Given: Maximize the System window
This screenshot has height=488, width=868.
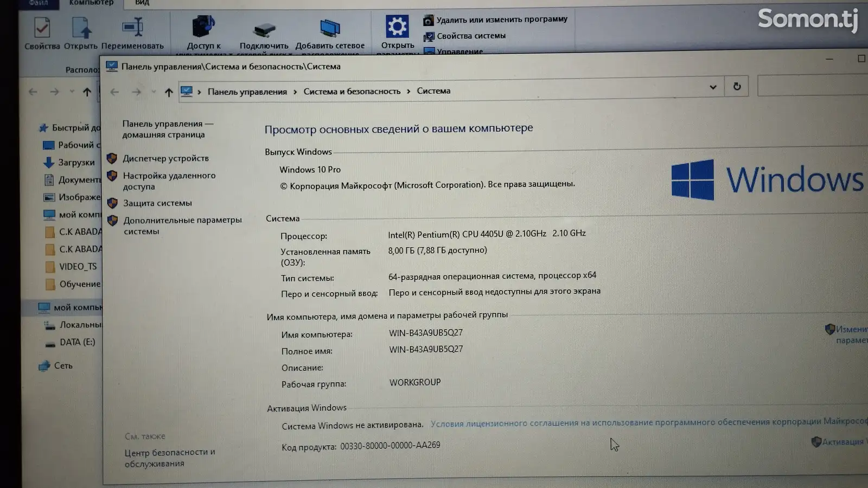Looking at the screenshot, I should click(x=861, y=58).
